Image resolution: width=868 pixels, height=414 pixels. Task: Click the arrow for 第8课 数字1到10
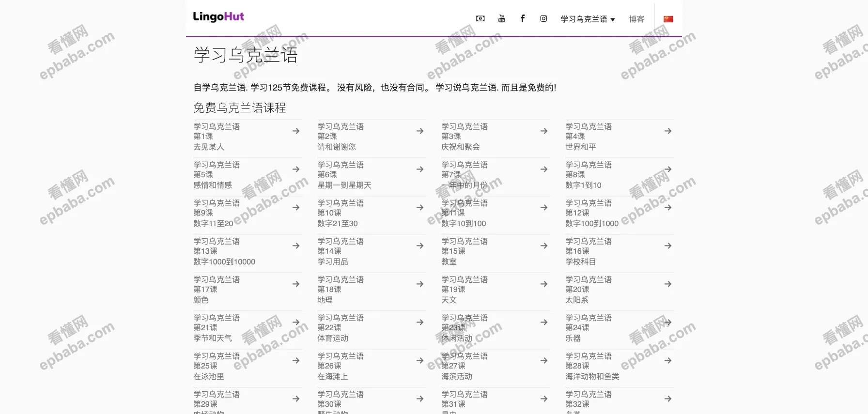668,169
